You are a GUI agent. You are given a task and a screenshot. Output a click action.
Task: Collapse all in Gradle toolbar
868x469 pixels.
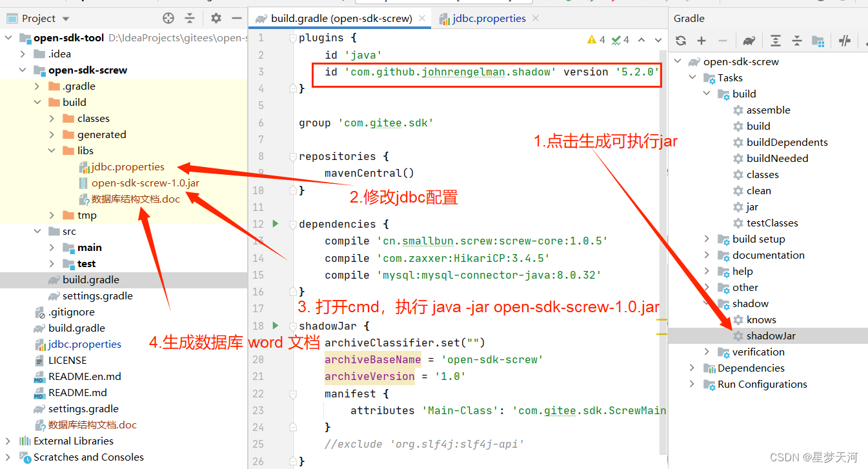(x=797, y=41)
